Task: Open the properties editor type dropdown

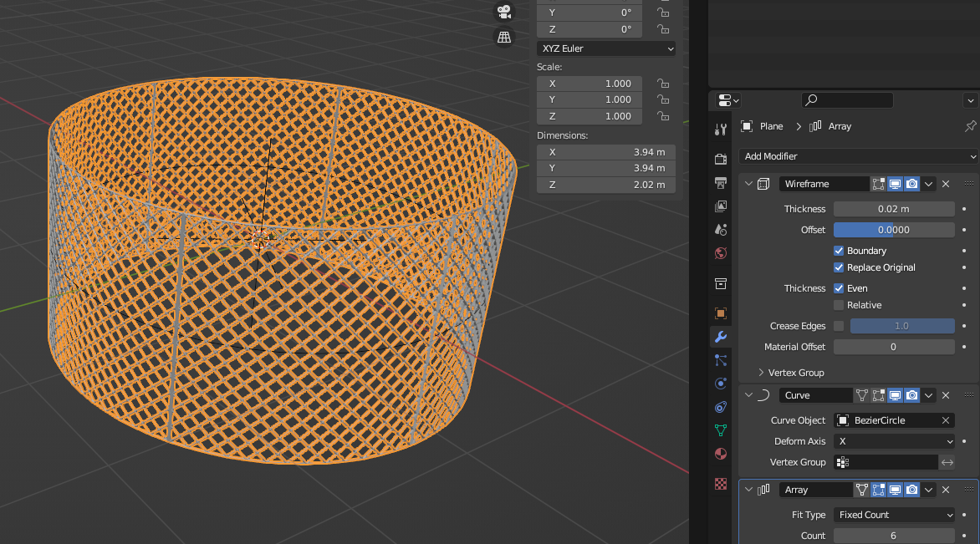Action: pos(728,100)
